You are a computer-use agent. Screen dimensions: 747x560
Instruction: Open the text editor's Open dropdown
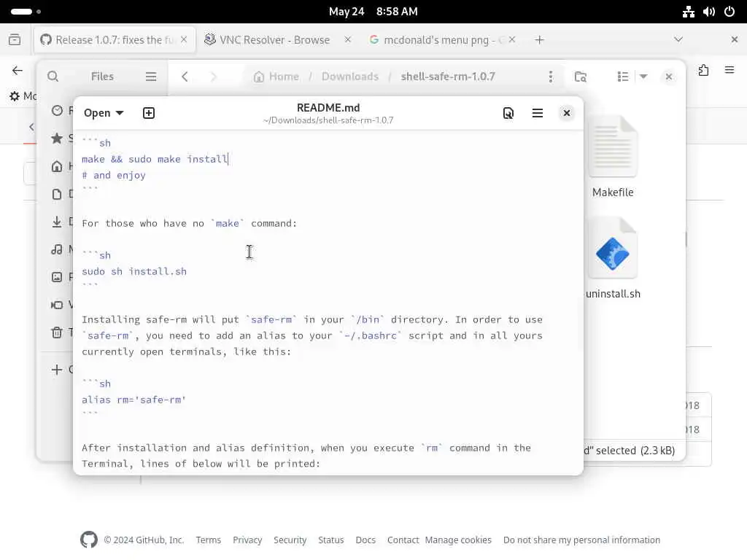(104, 113)
